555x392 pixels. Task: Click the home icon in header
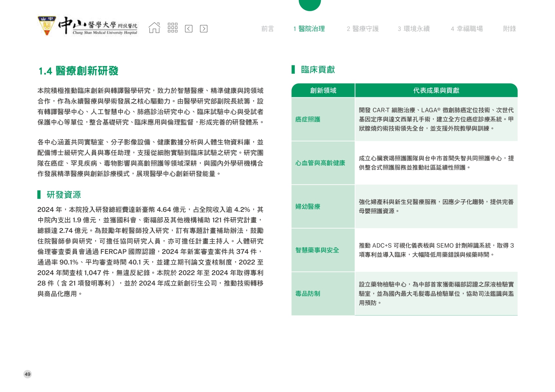pos(154,28)
